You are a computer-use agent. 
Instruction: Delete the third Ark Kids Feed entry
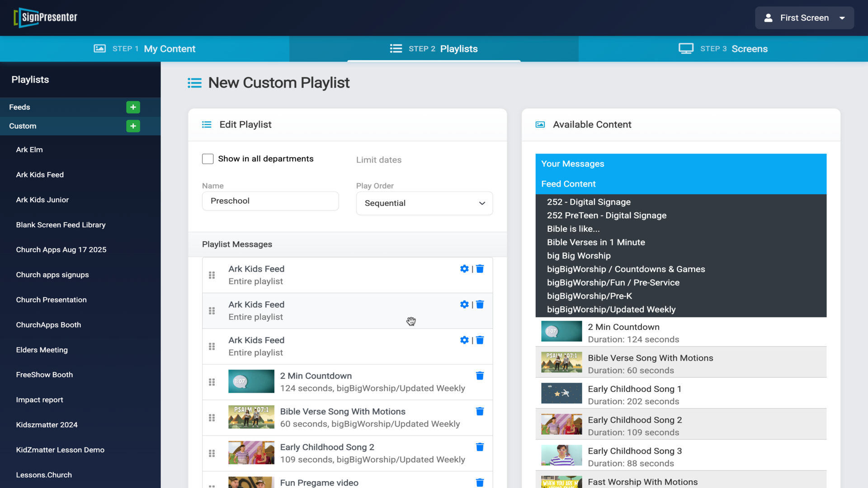[x=480, y=340]
